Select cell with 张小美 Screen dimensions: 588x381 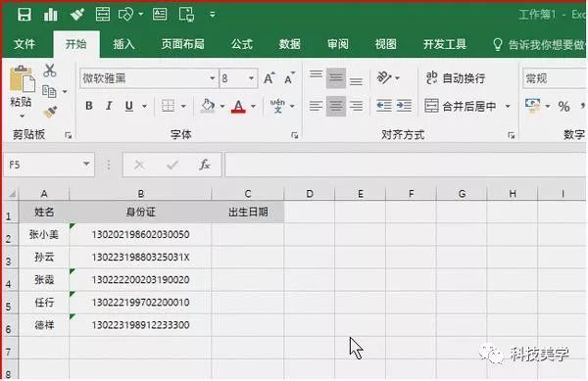tap(44, 234)
